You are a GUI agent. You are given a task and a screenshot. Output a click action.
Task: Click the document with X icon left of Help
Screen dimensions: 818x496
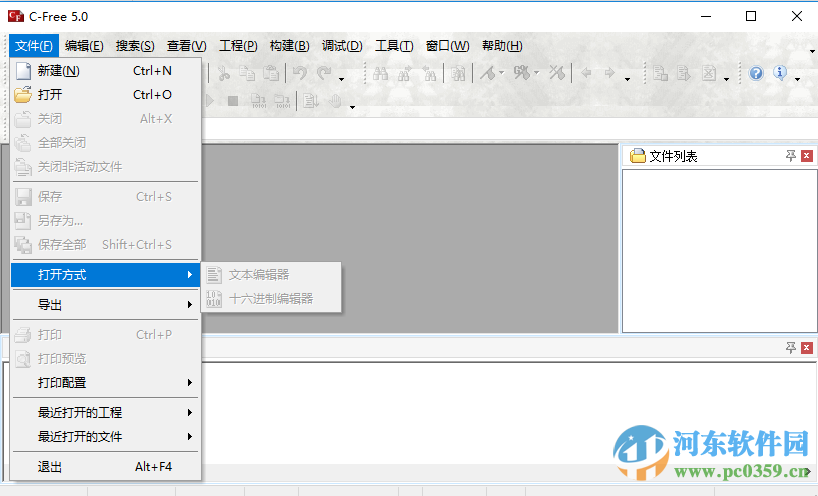[x=708, y=74]
